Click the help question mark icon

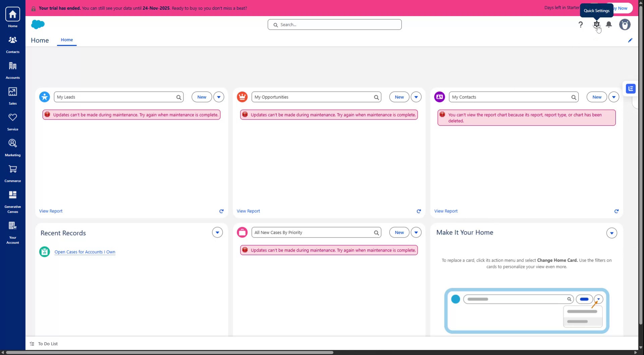pyautogui.click(x=580, y=24)
